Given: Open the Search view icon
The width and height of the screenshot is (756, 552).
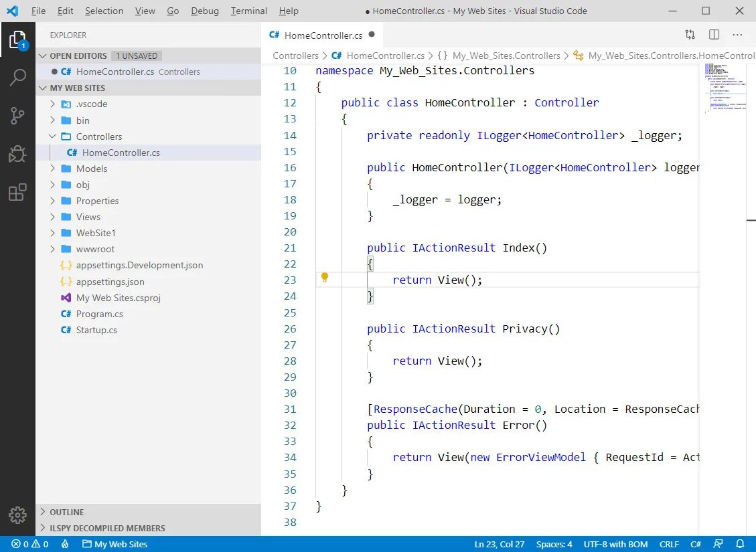Looking at the screenshot, I should (x=17, y=77).
